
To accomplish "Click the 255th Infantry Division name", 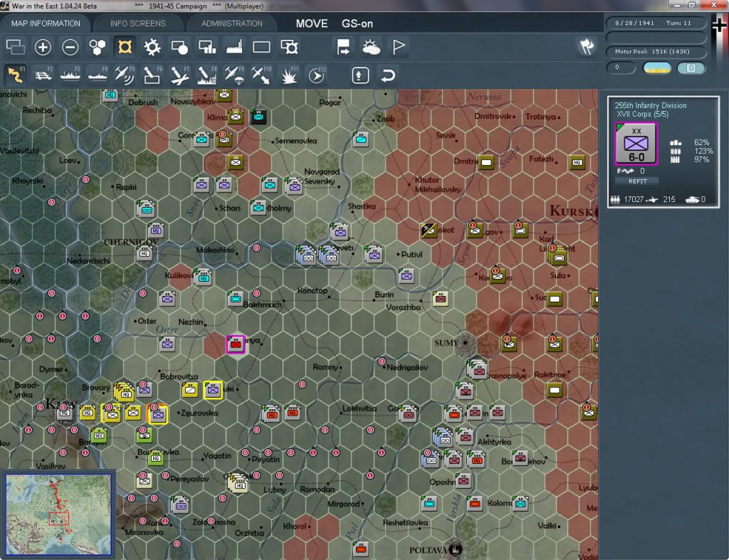I will 651,105.
